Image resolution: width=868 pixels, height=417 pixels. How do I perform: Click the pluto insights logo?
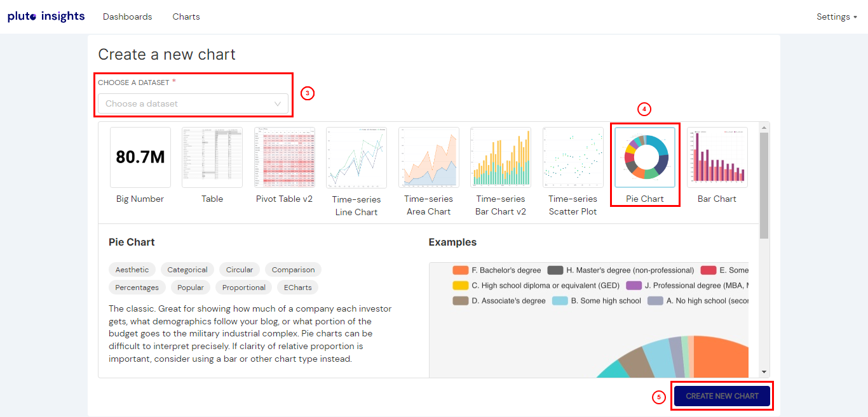tap(46, 17)
